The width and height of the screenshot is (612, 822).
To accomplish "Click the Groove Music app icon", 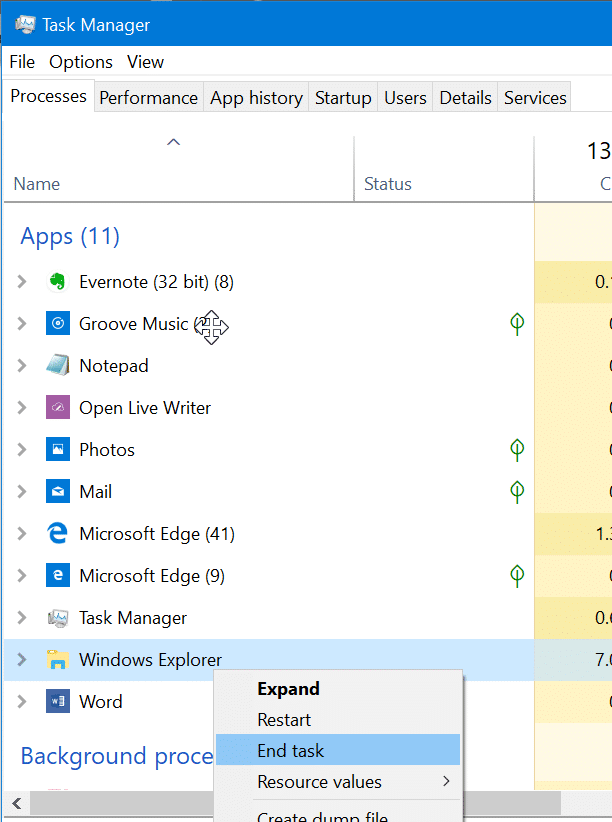I will pos(58,323).
